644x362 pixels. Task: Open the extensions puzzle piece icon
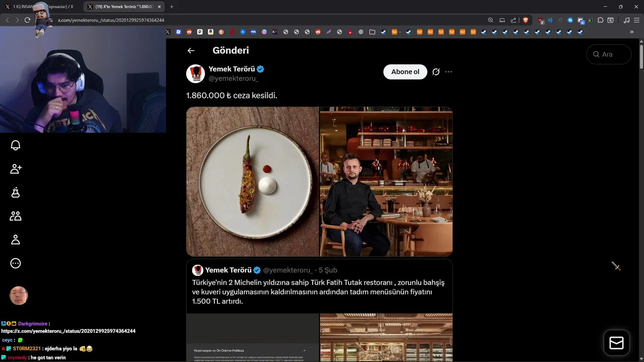[x=600, y=20]
